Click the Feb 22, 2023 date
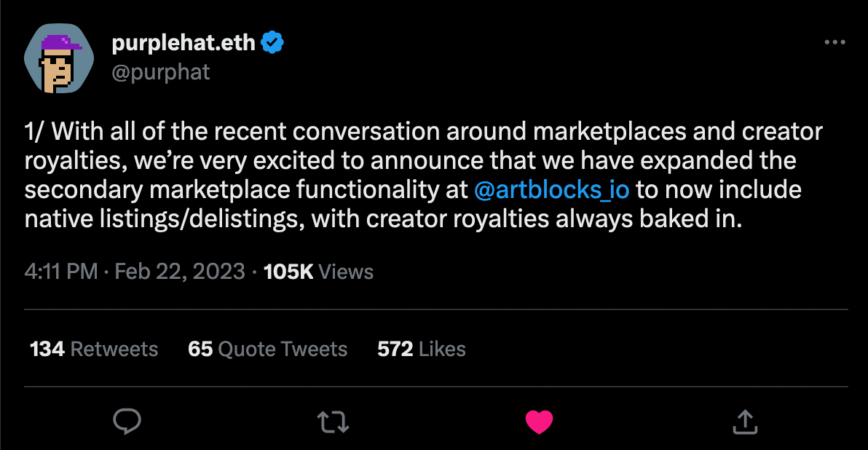 (180, 272)
